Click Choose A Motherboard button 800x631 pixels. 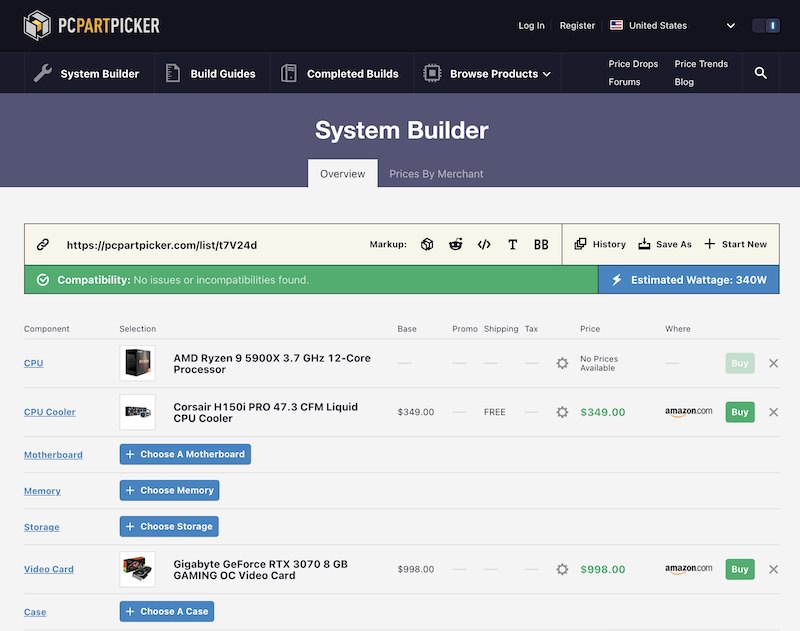[185, 454]
